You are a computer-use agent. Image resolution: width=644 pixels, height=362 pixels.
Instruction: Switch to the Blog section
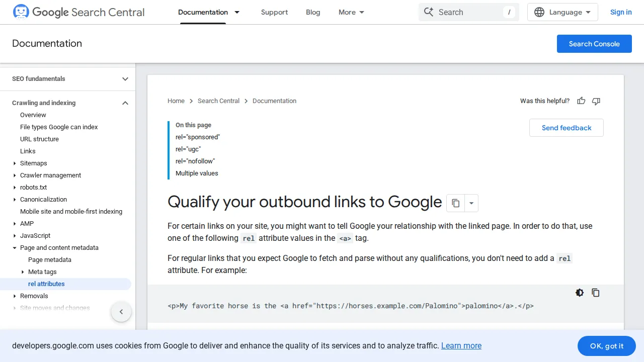pyautogui.click(x=313, y=12)
